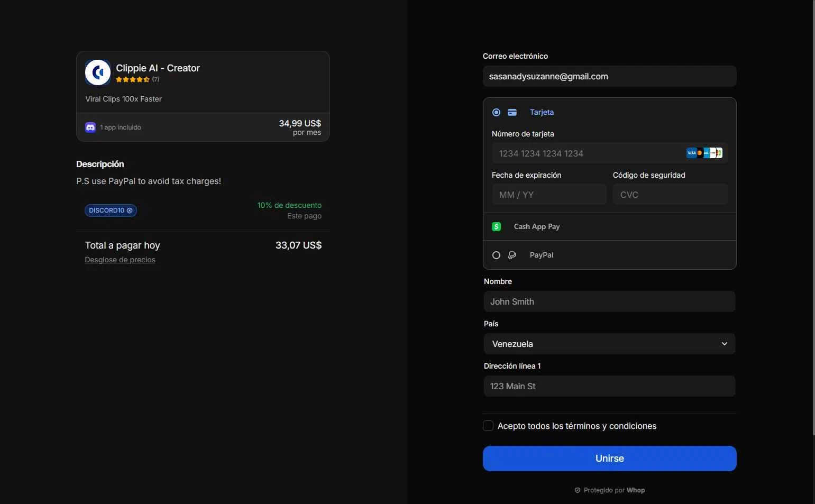Click the 33,07 US$ total amount
This screenshot has width=815, height=504.
(298, 245)
